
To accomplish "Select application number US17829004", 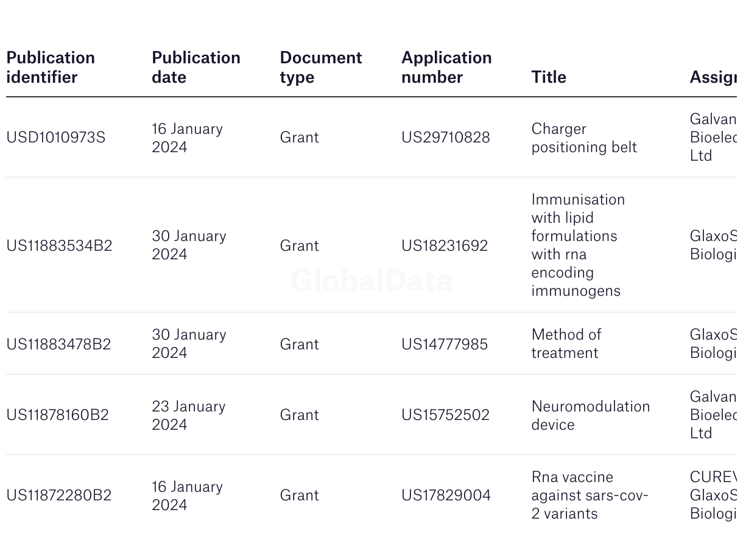I will click(x=446, y=495).
